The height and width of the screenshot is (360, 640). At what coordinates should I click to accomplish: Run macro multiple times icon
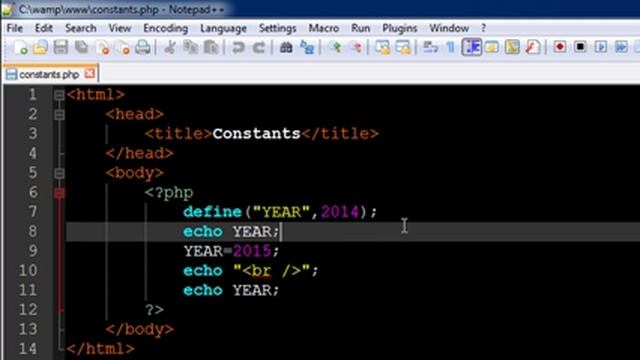621,47
